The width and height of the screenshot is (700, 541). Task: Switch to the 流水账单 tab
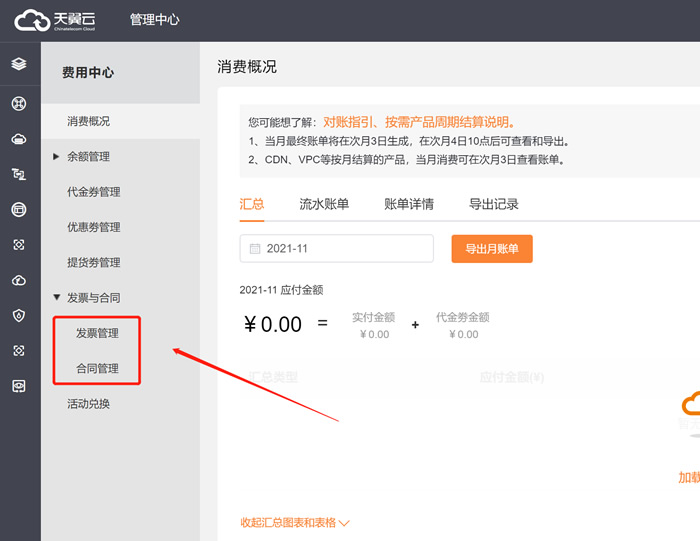click(324, 205)
